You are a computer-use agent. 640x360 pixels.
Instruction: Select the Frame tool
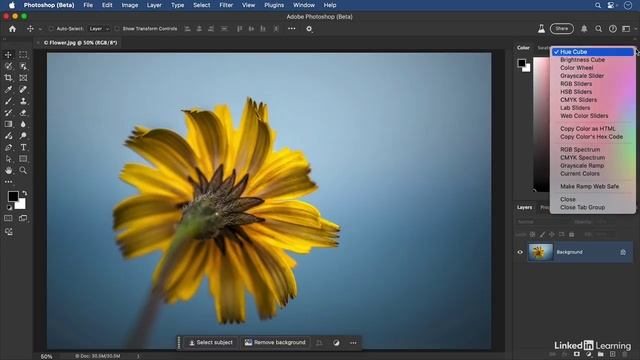(x=23, y=78)
